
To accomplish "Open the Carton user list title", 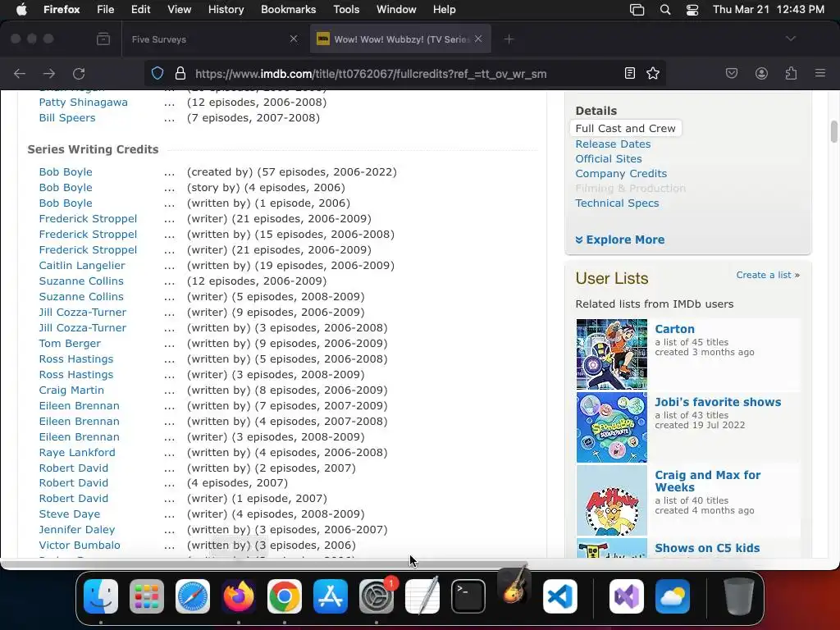I will pos(674,329).
